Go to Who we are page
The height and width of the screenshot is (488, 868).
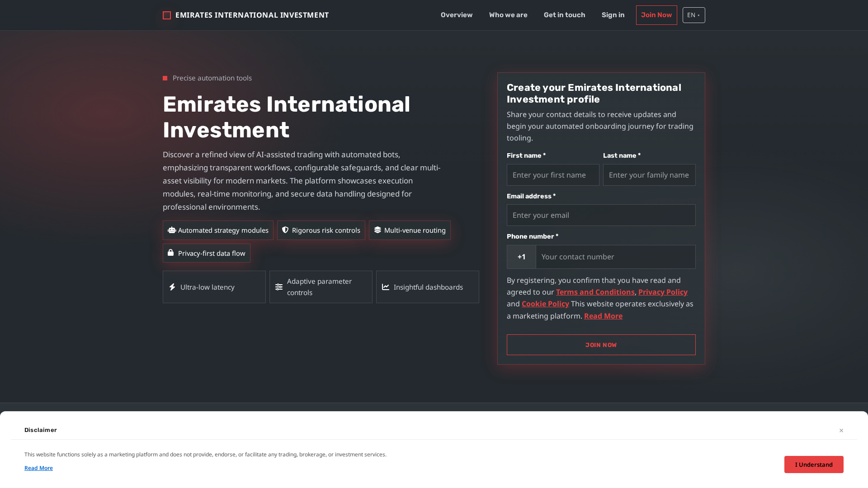[508, 15]
